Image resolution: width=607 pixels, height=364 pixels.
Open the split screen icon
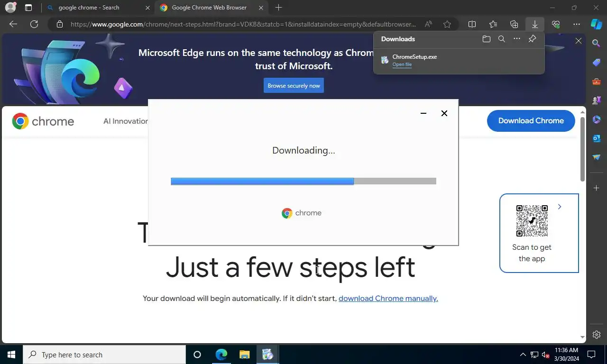(x=472, y=24)
